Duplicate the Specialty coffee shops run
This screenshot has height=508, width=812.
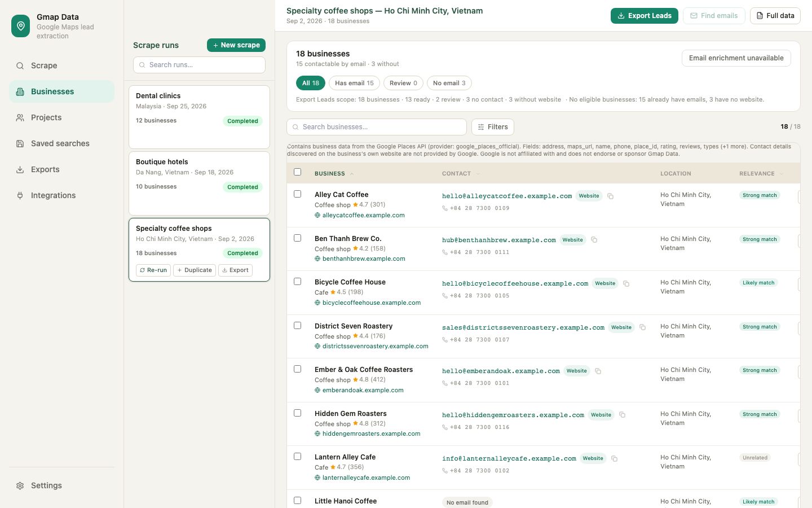click(195, 270)
